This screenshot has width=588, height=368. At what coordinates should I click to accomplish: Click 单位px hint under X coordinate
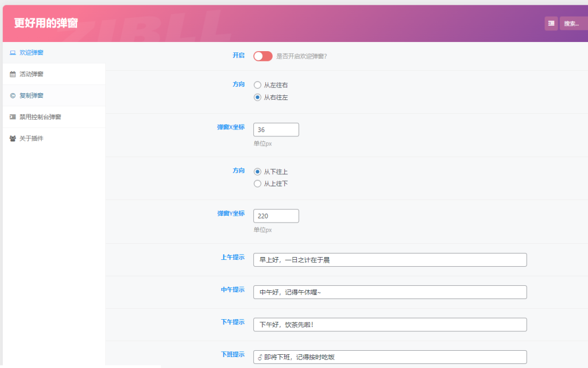point(262,143)
